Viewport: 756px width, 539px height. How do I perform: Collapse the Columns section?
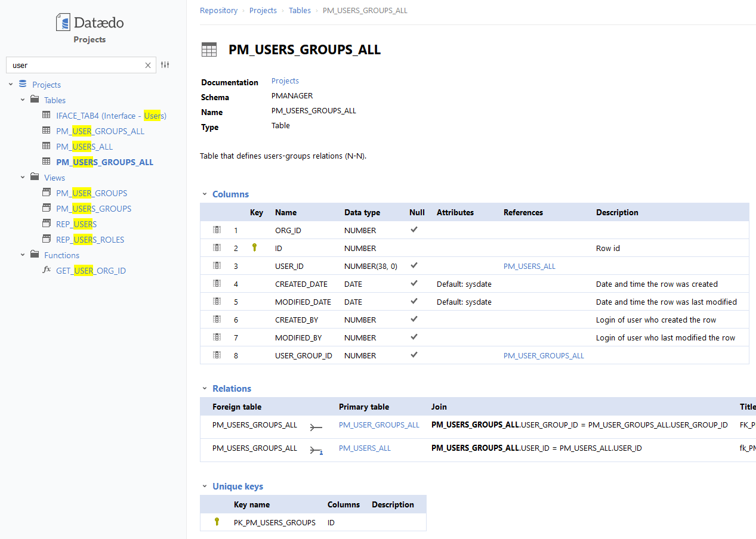pos(205,194)
